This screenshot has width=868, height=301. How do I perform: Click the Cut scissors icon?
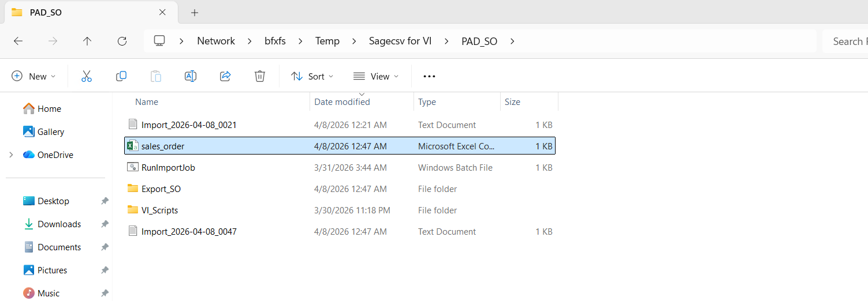87,76
